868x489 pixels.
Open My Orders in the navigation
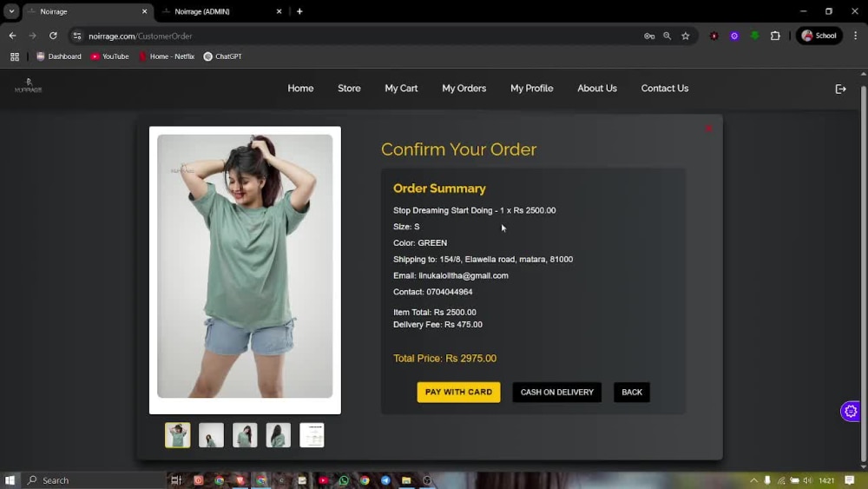point(464,89)
